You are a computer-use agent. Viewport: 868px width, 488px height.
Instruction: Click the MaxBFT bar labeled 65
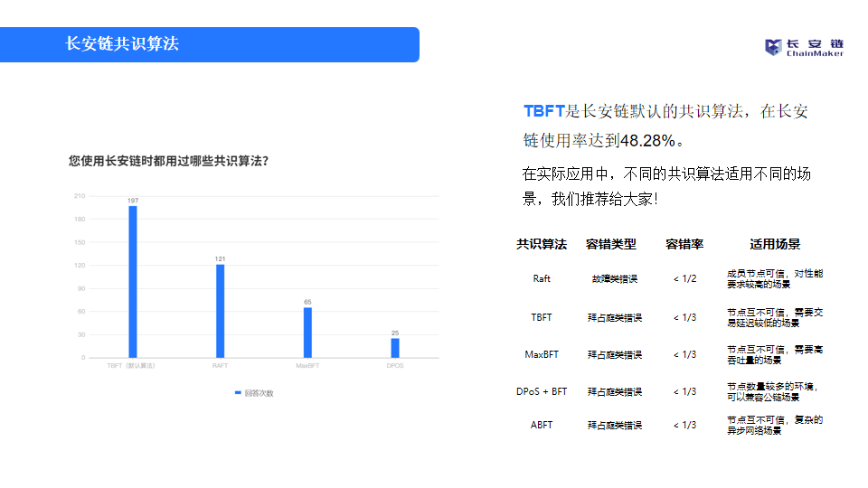[307, 333]
